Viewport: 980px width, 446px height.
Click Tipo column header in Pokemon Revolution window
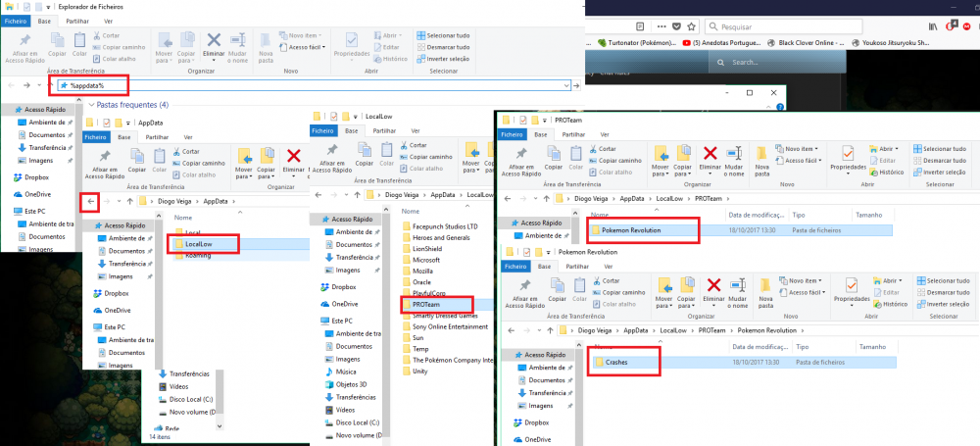(803, 347)
